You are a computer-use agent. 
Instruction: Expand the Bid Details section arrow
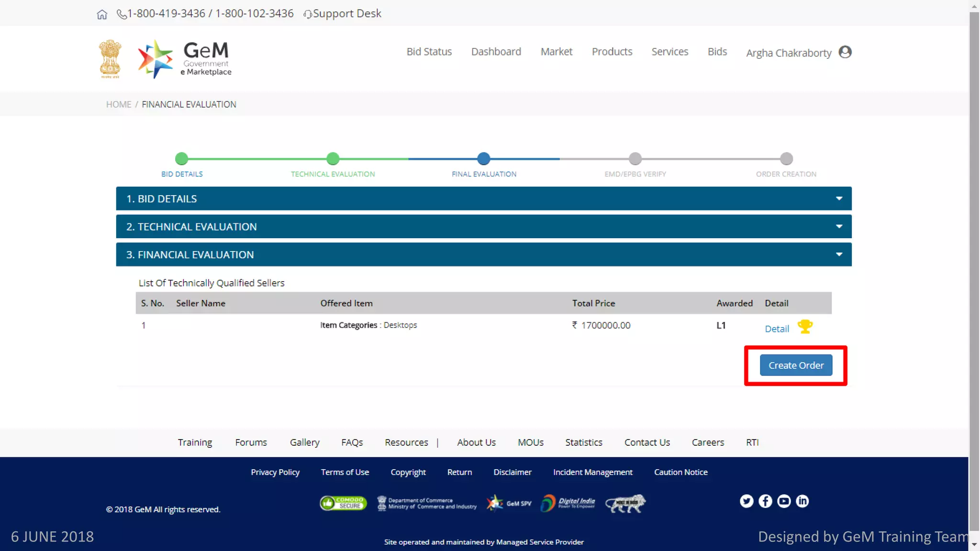tap(839, 198)
